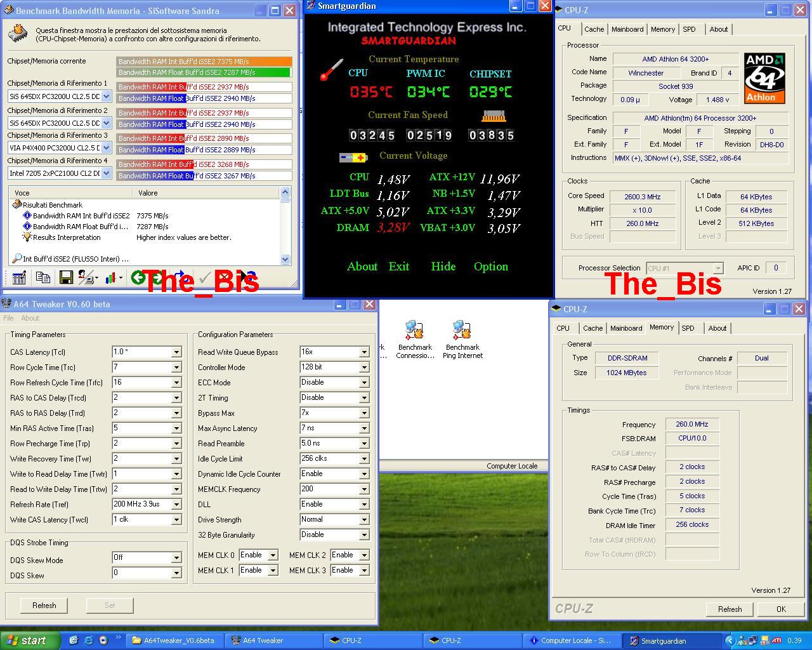Click the Copy icon in Sandra toolbar
This screenshot has width=812, height=650.
(x=43, y=277)
